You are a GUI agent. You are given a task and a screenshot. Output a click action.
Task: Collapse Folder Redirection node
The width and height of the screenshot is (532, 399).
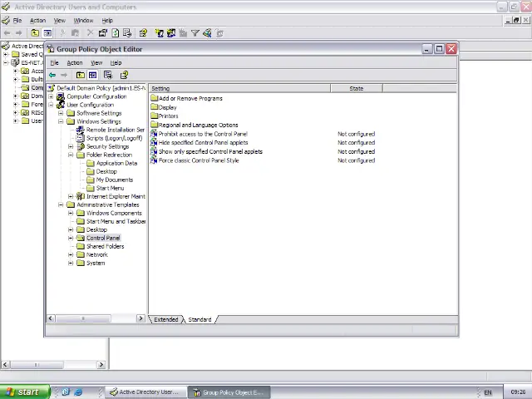(71, 155)
